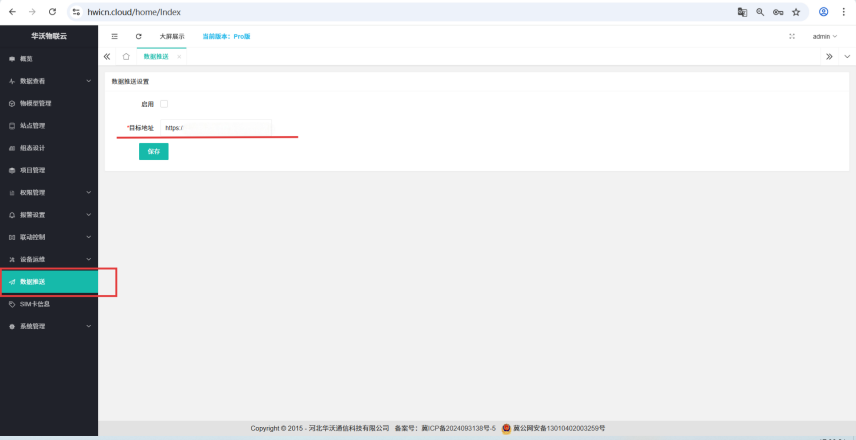Open the tab options dropdown arrow
Screen dimensions: 856x440
pyautogui.click(x=846, y=57)
